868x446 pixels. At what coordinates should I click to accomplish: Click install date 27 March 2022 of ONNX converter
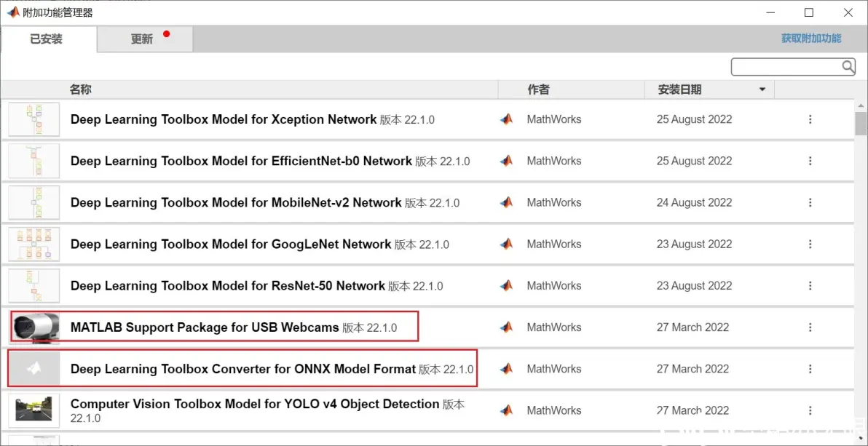coord(693,369)
